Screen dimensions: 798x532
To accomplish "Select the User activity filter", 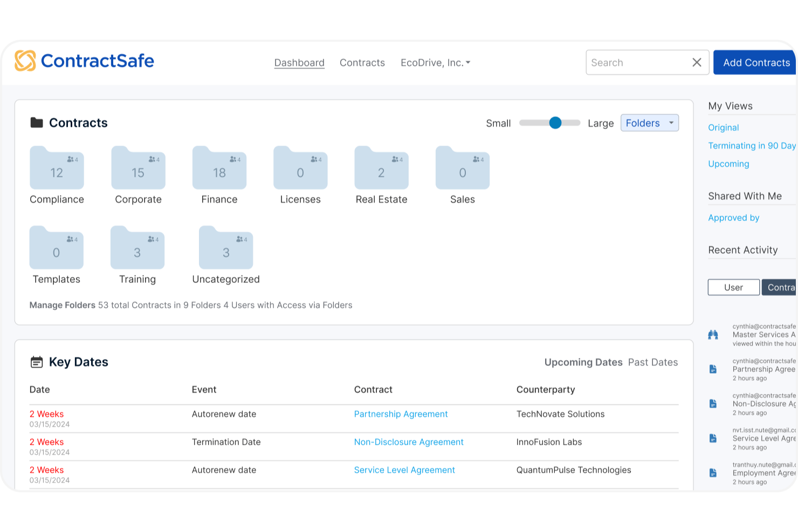I will point(734,287).
